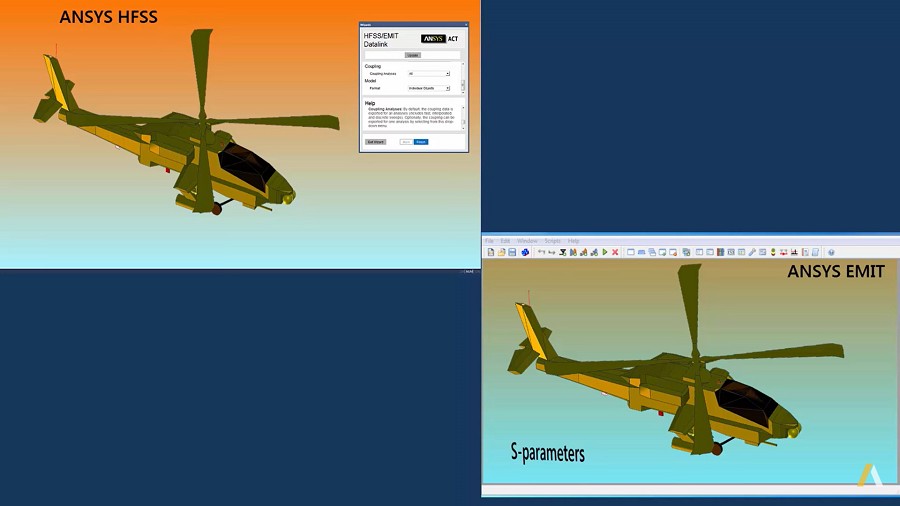Screen dimensions: 900x506
Task: Open the Window menu in EMIT
Action: click(527, 241)
